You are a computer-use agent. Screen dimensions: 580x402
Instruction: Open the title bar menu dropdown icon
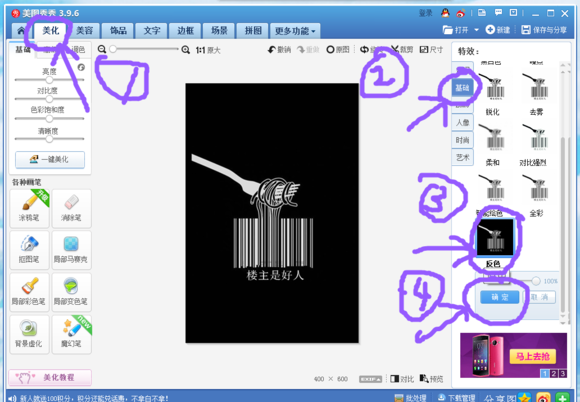point(513,13)
